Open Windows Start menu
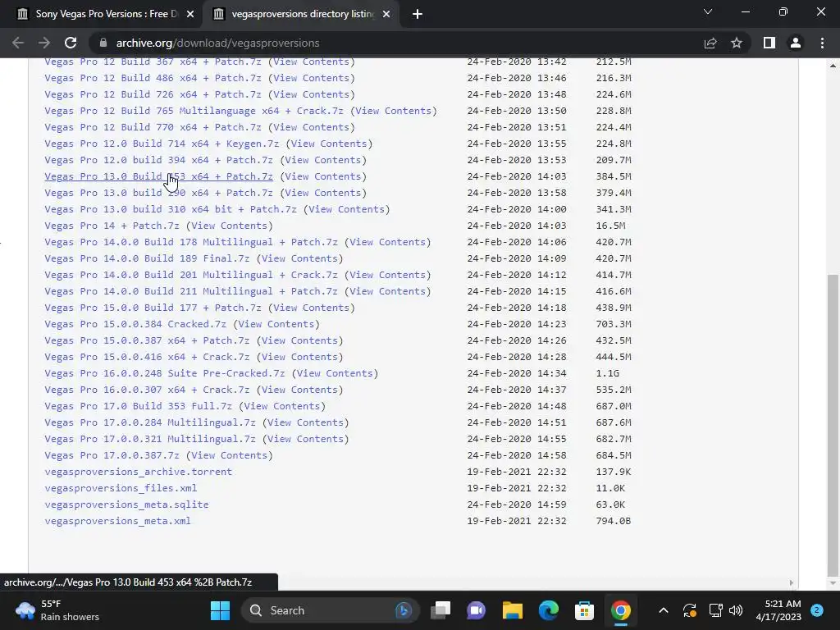Image resolution: width=840 pixels, height=630 pixels. pyautogui.click(x=220, y=610)
